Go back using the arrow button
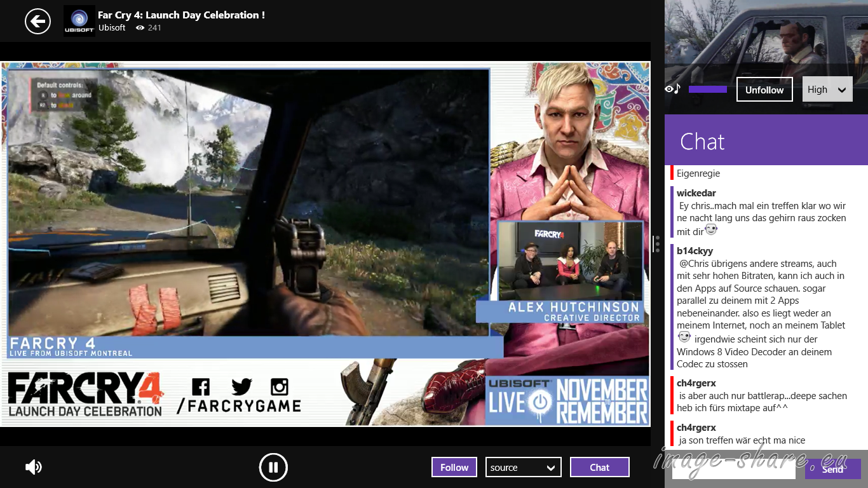This screenshot has height=488, width=868. point(37,22)
